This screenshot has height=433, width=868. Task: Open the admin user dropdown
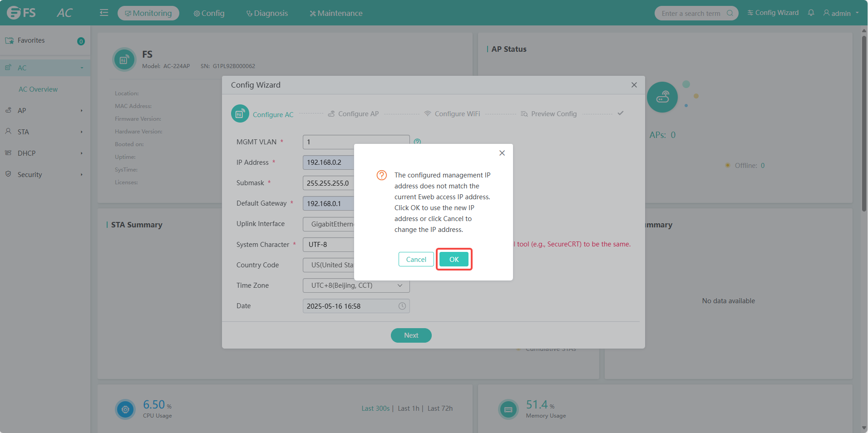click(x=841, y=13)
